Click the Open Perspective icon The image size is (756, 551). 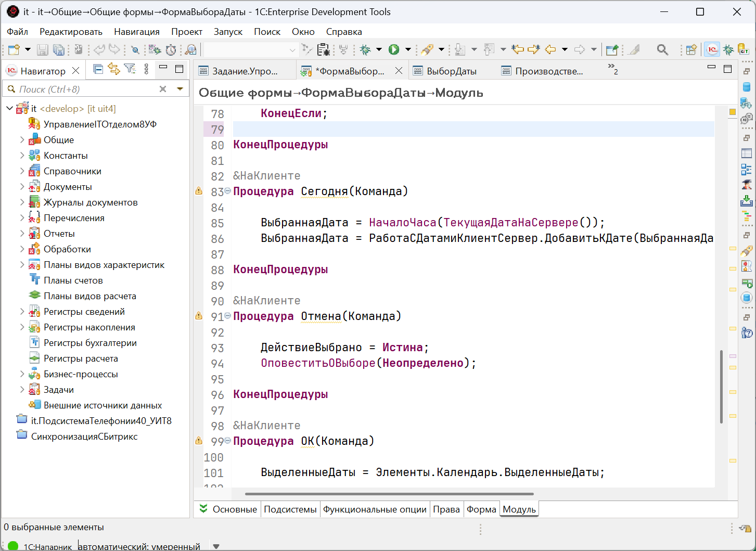tap(691, 49)
